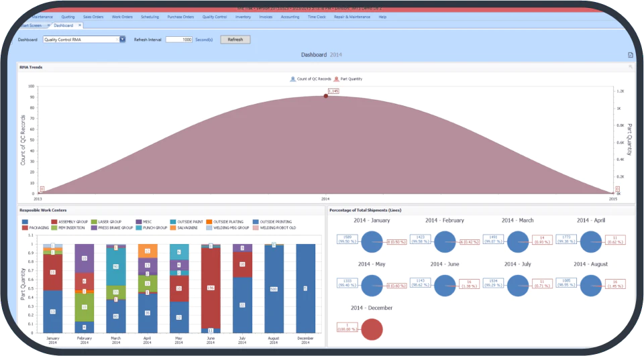Click the LASER GROUP legend color swatch
The image size is (644, 356).
click(x=94, y=222)
